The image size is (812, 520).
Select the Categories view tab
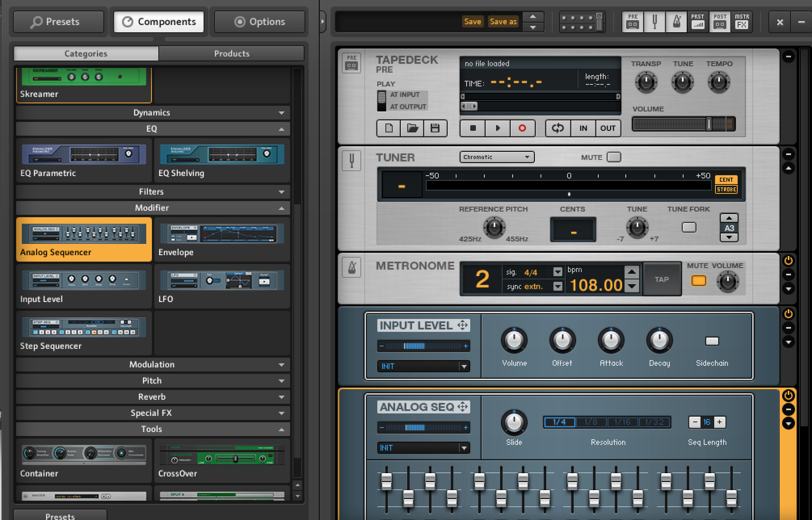(x=86, y=53)
